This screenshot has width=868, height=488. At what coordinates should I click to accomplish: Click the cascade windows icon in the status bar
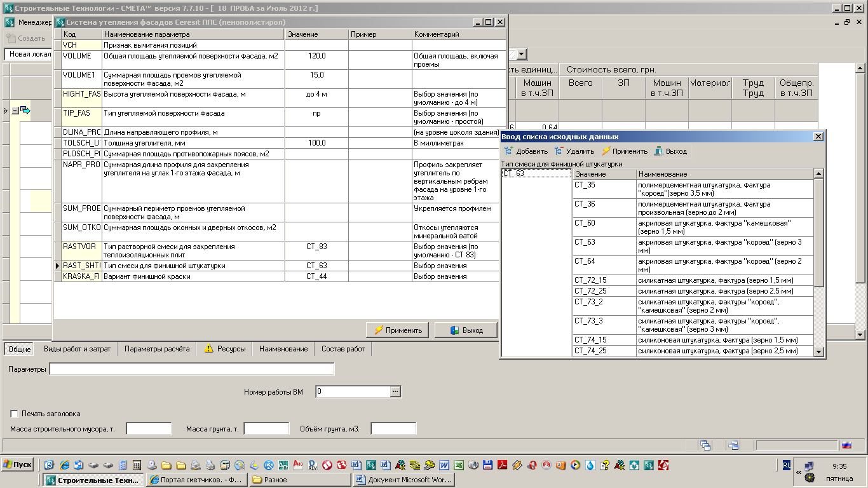click(706, 445)
